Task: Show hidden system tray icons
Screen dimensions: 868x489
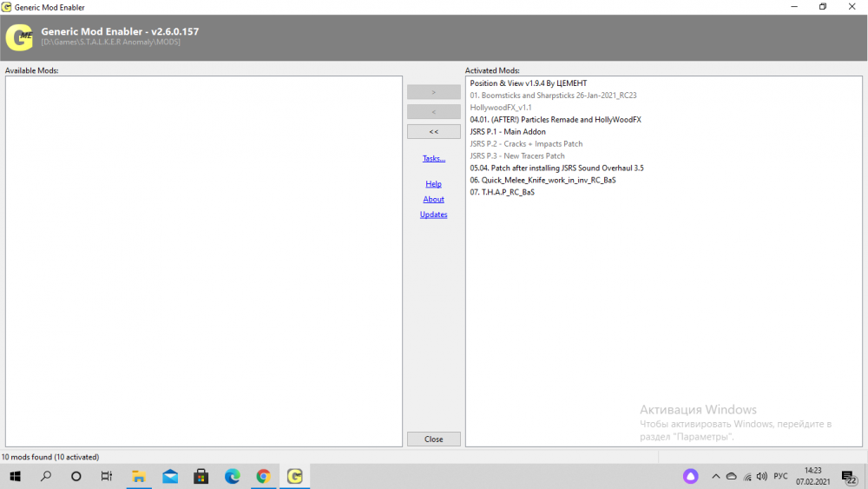Action: tap(716, 476)
